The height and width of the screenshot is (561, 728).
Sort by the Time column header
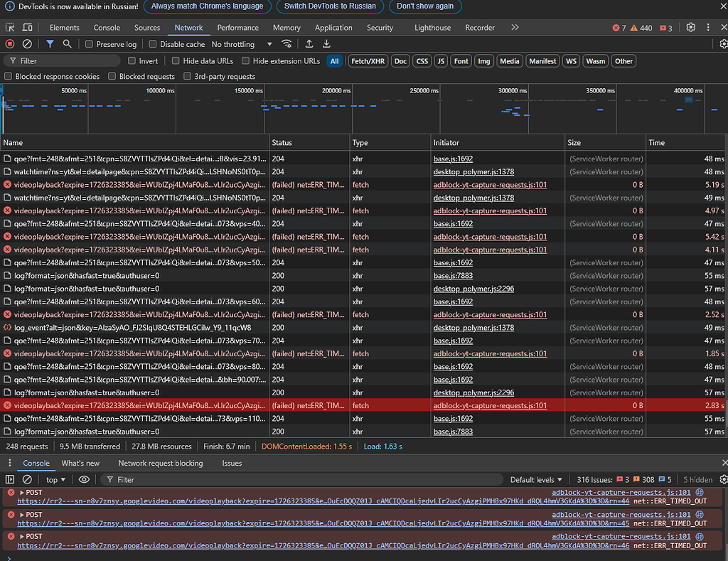(687, 143)
